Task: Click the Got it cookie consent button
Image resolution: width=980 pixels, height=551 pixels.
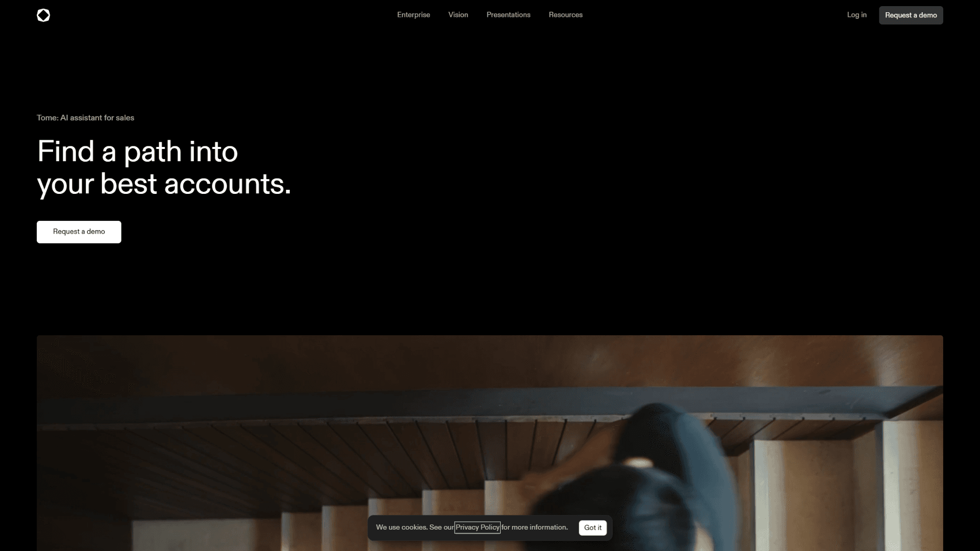Action: [x=592, y=528]
